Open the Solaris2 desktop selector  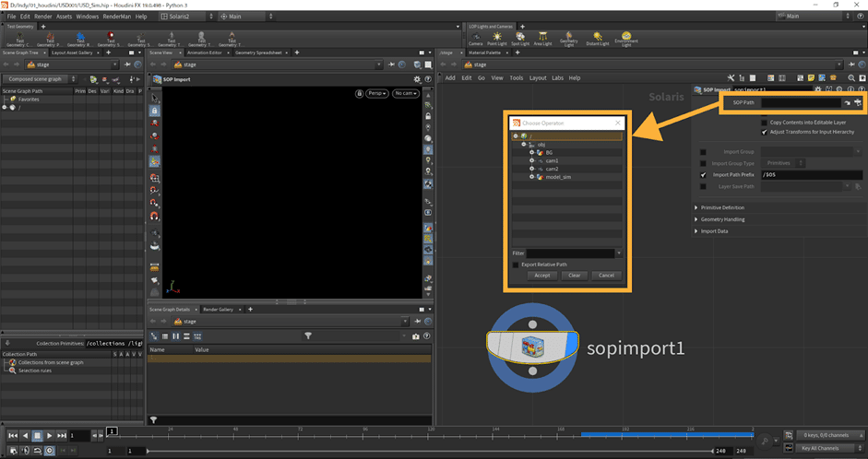coord(186,16)
